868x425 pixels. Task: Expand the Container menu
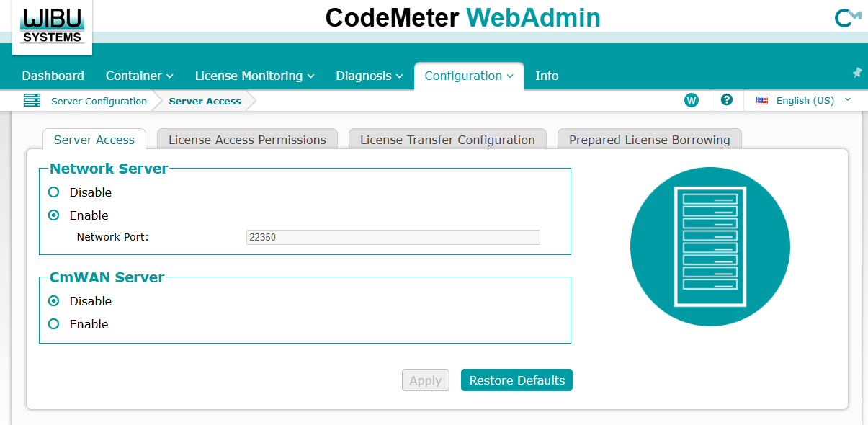coord(140,76)
